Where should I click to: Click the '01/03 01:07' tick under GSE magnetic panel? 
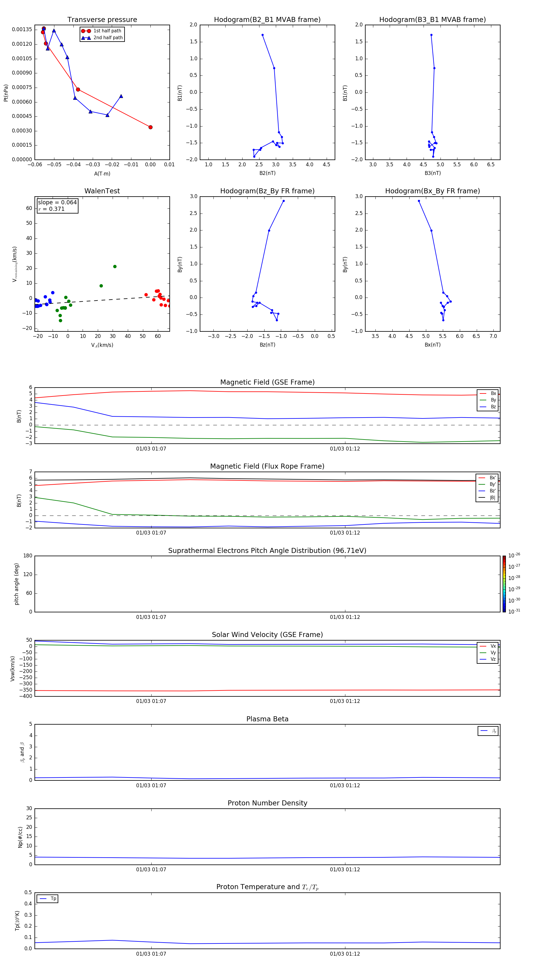coord(151,449)
